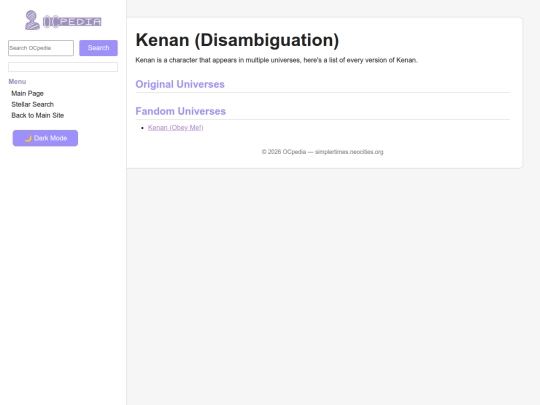Click the copyright footer text
Viewport: 540px width, 405px height.
(323, 152)
